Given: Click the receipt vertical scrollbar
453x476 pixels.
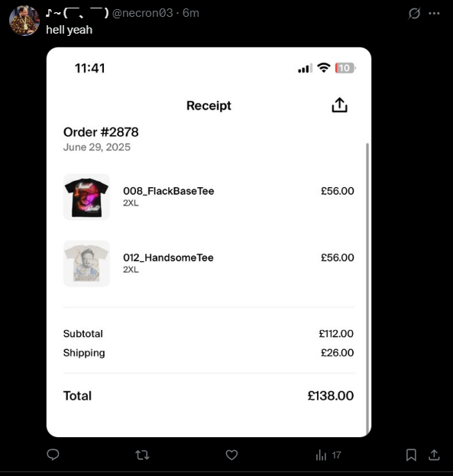Looking at the screenshot, I should point(367,288).
